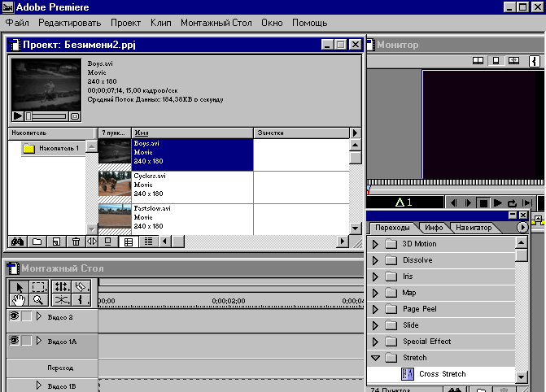Expand the Dissolve transitions folder
546x392 pixels.
[375, 260]
